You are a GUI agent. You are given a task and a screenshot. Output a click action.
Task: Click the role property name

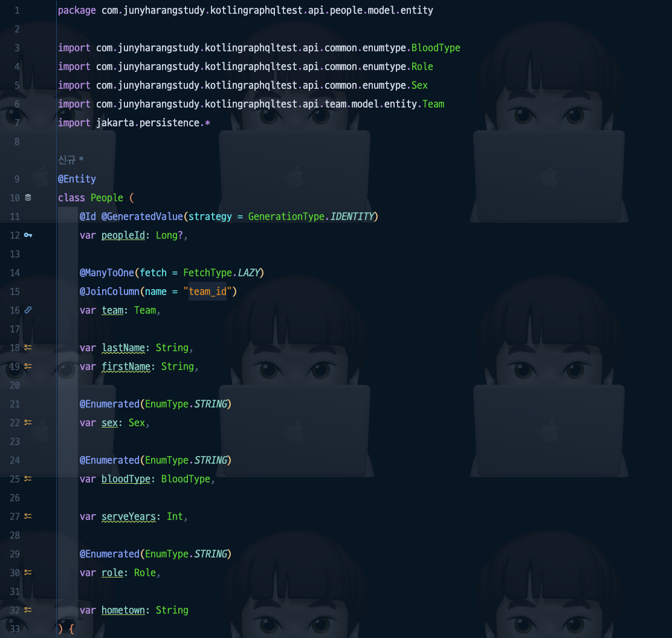click(x=112, y=573)
